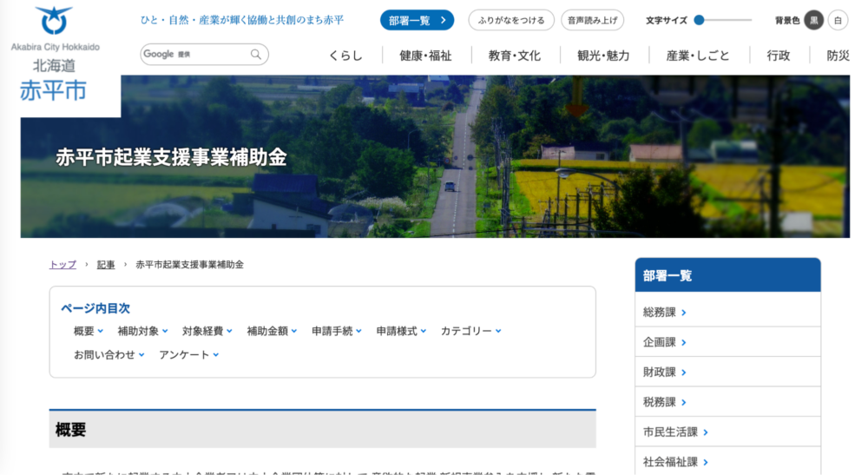Viewport: 868px width, 475px height.
Task: Set background color to 白
Action: pos(838,21)
